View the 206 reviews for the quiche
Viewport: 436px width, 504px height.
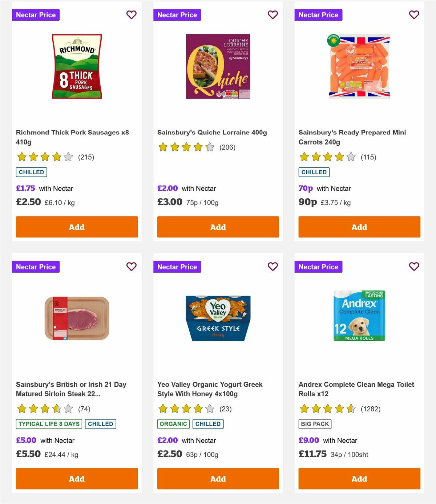(x=227, y=147)
